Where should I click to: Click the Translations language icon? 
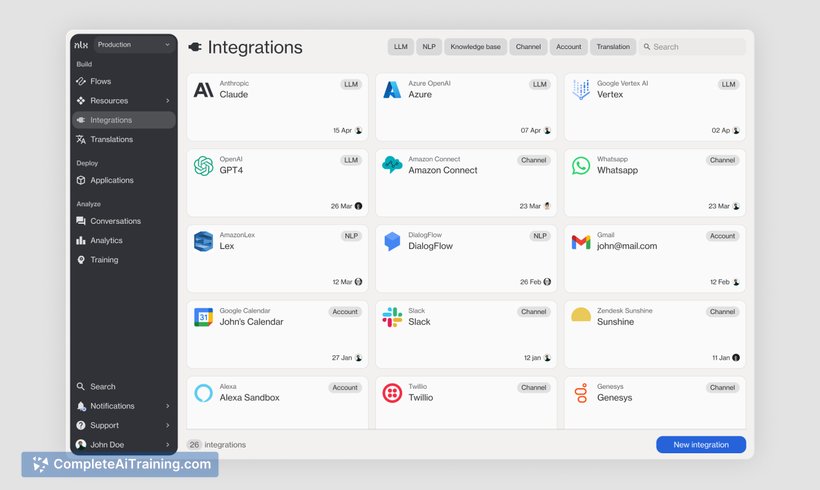81,139
